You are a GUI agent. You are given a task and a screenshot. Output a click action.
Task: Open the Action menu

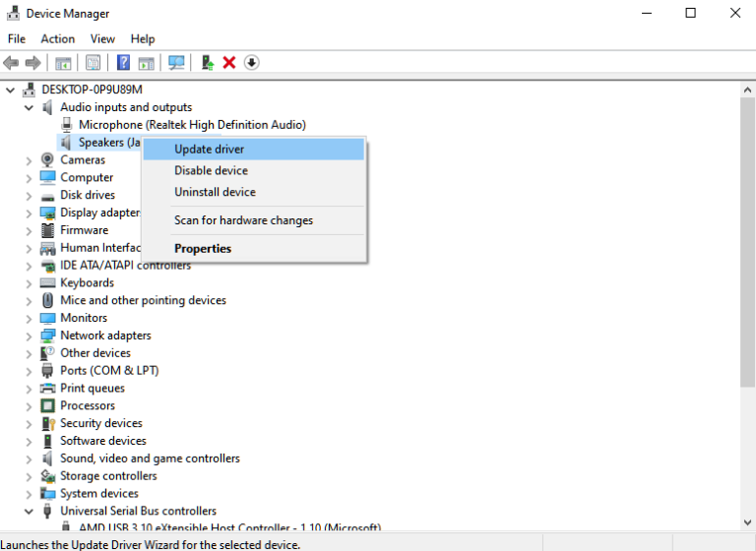pyautogui.click(x=57, y=38)
